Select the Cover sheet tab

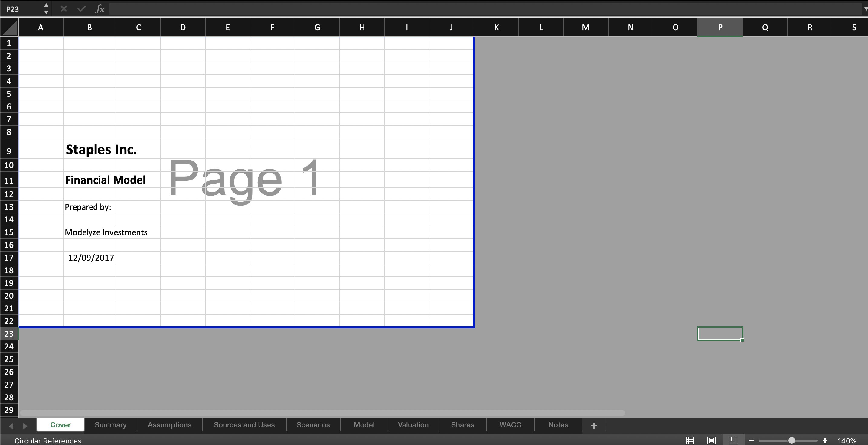60,425
